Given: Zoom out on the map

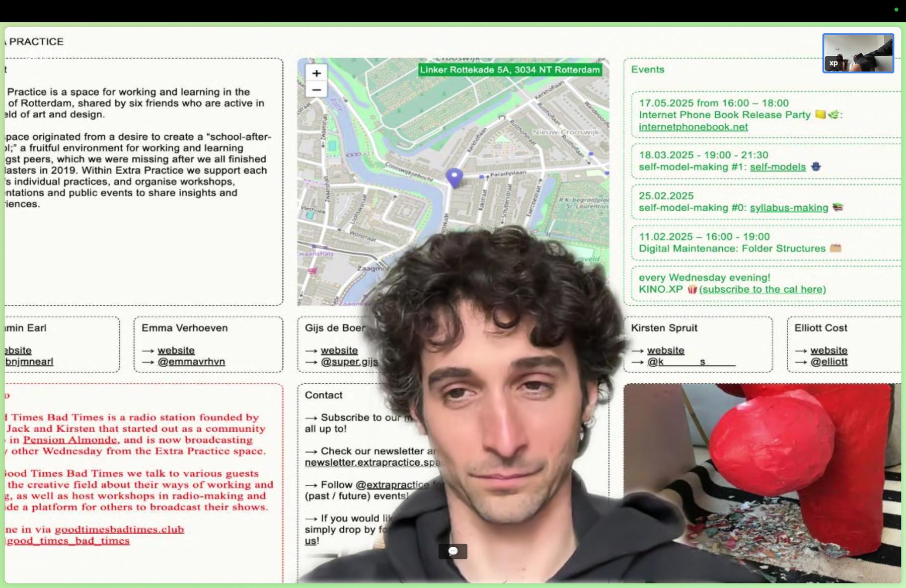Looking at the screenshot, I should point(316,90).
